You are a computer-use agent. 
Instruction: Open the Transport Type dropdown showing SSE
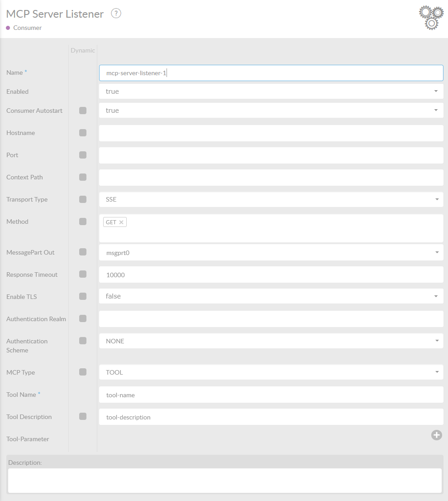[271, 199]
